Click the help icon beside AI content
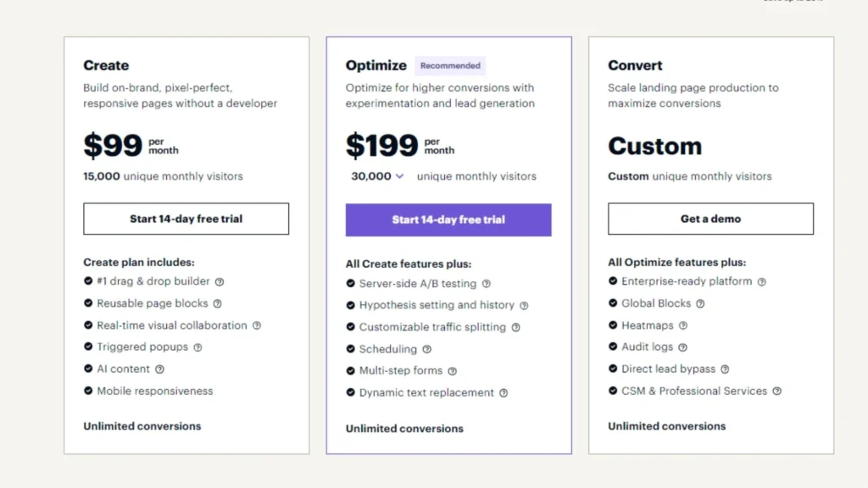The height and width of the screenshot is (488, 868). 160,369
